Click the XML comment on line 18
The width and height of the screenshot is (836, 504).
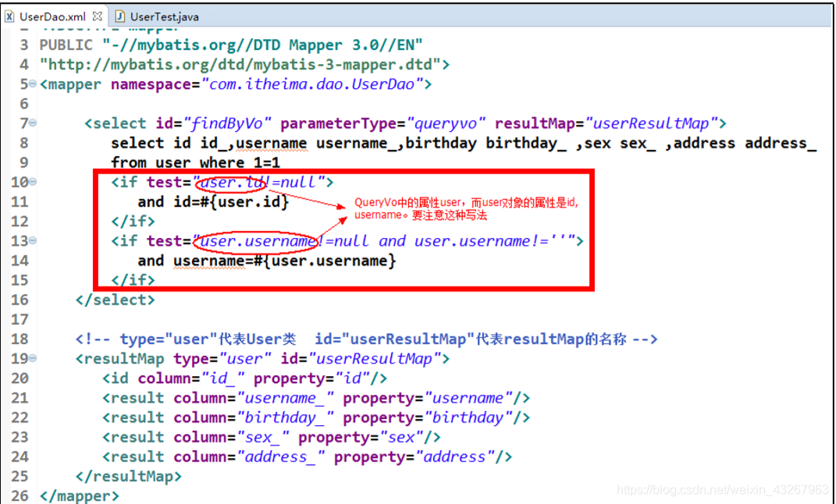[x=366, y=339]
